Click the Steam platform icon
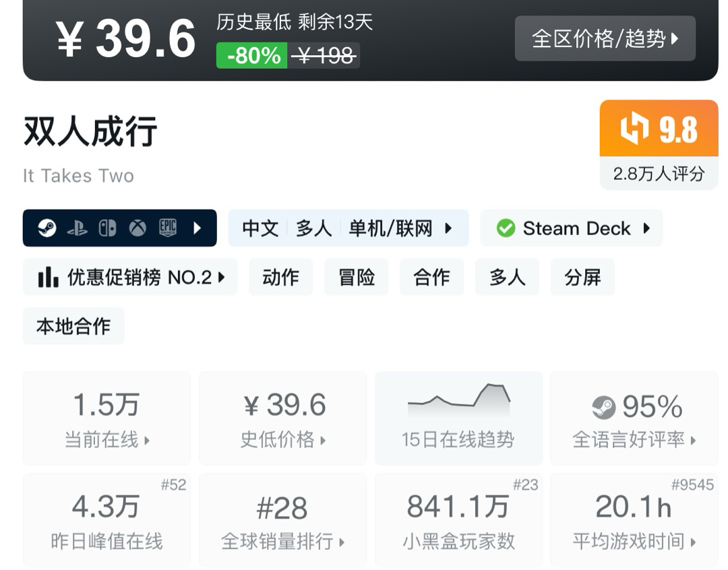The image size is (728, 570). [47, 228]
